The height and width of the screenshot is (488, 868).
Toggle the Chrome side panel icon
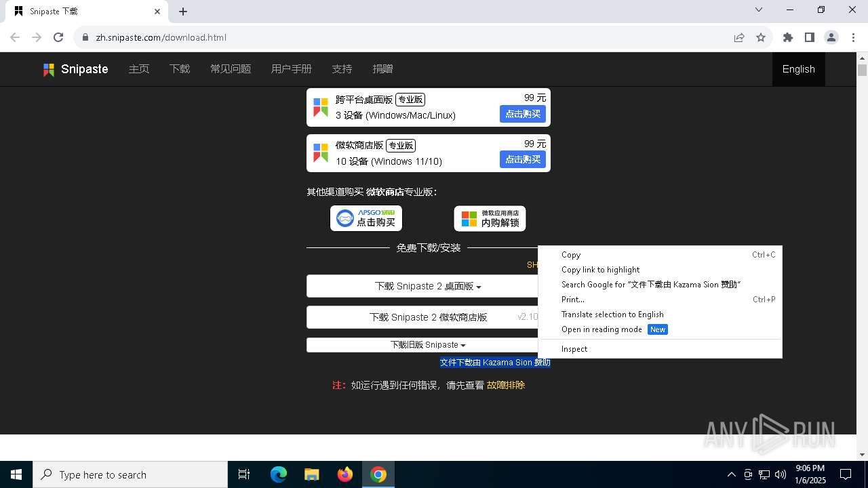pos(810,37)
